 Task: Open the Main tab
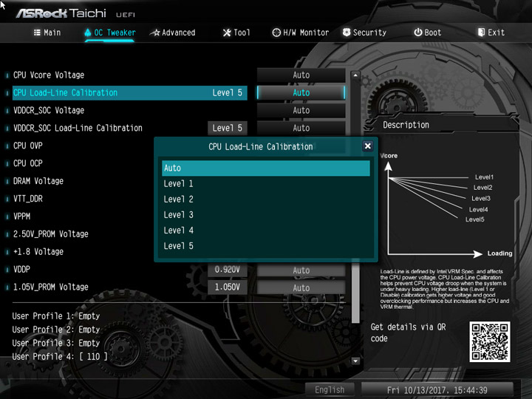47,33
